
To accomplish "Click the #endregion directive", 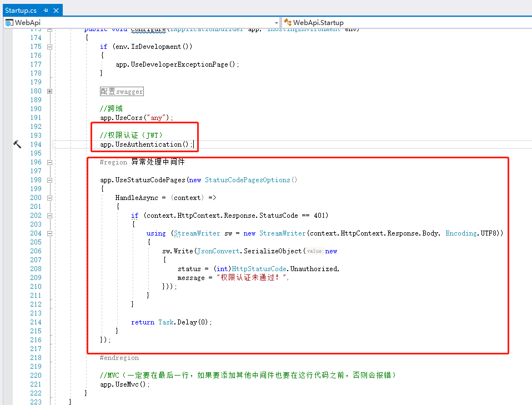I will tap(119, 358).
